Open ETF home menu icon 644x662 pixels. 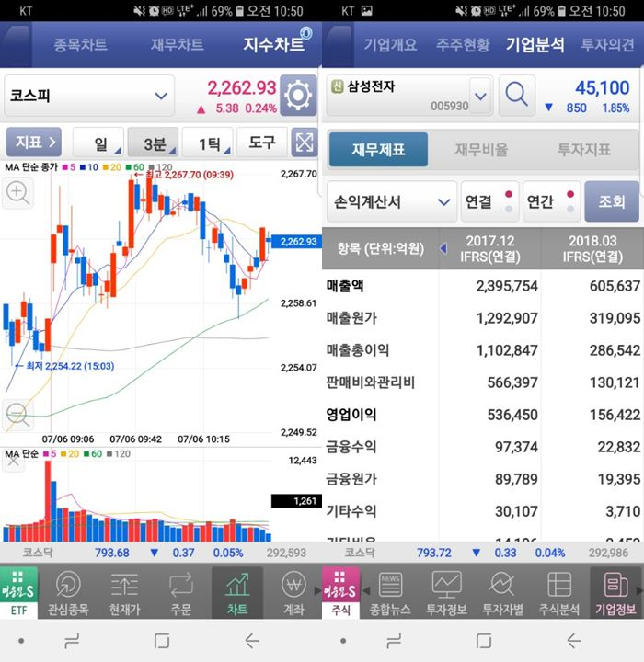click(19, 592)
